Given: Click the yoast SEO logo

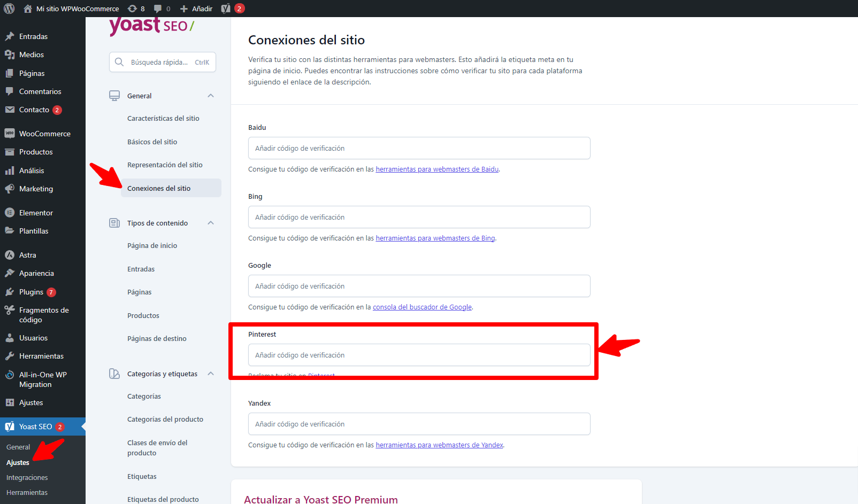Looking at the screenshot, I should tap(152, 26).
